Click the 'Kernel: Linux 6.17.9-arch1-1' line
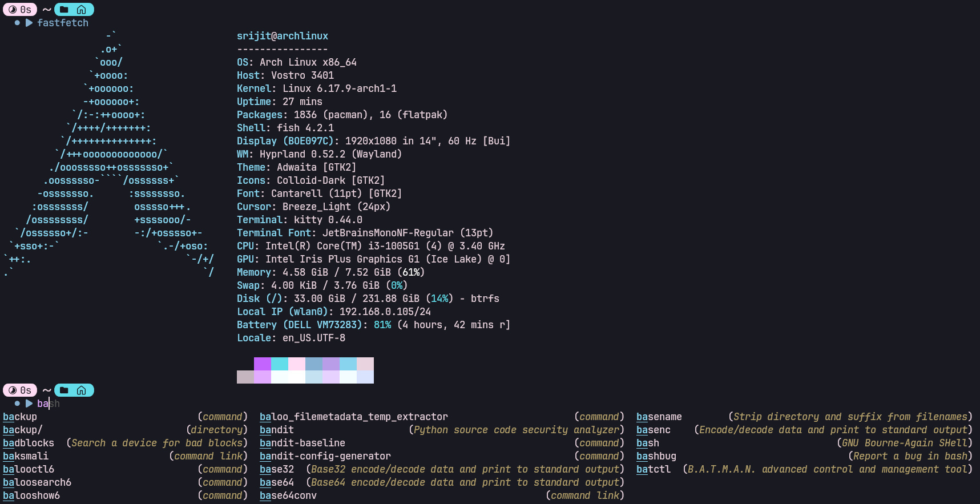Image resolution: width=980 pixels, height=504 pixels. tap(317, 88)
